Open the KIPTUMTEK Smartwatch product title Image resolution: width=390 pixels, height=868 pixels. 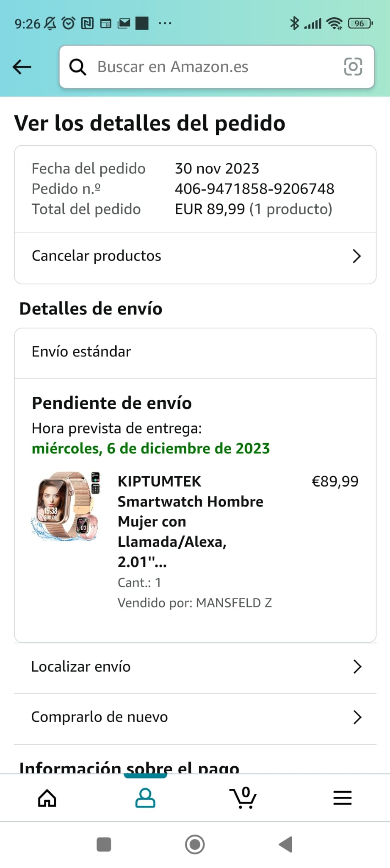191,522
